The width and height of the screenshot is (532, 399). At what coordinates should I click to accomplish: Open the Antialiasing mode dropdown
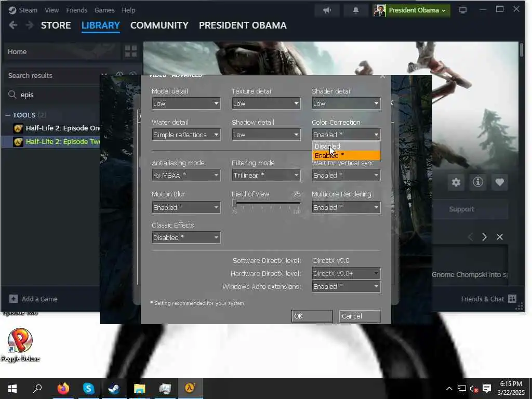click(187, 176)
